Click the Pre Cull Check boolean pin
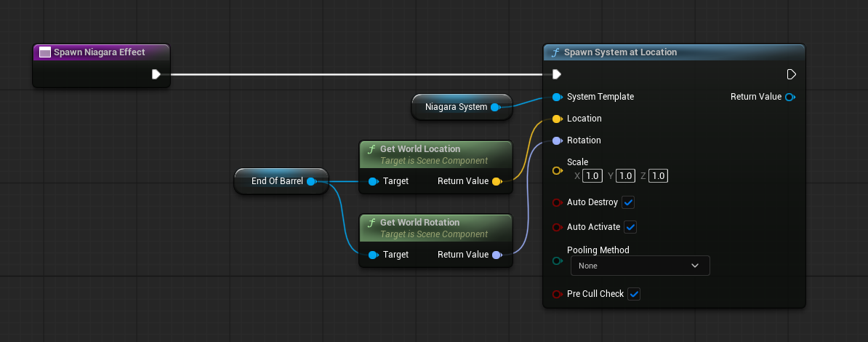 click(557, 294)
